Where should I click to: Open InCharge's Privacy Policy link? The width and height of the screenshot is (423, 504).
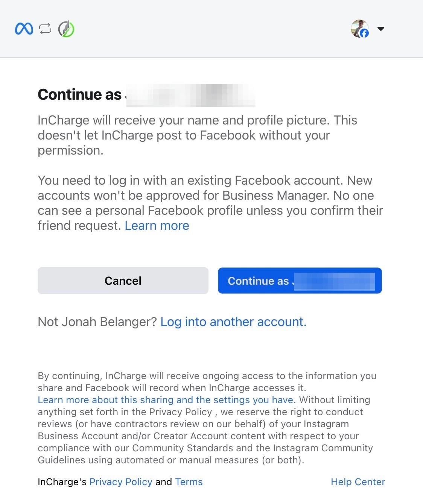[121, 482]
